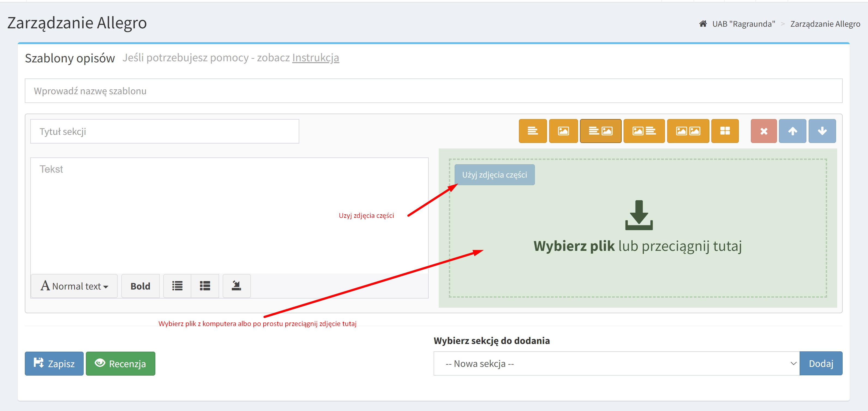Insert an ordered list in text editor

pos(205,286)
